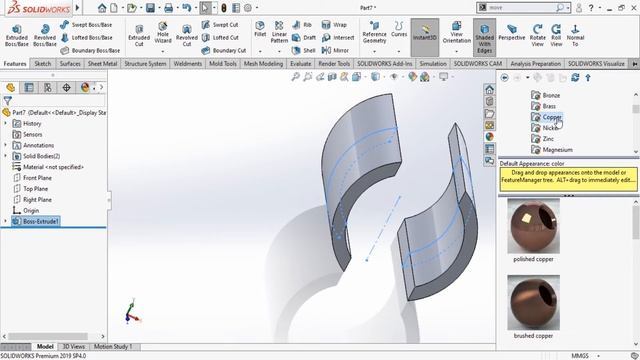Open the Motion Study 1 tab

tap(113, 347)
